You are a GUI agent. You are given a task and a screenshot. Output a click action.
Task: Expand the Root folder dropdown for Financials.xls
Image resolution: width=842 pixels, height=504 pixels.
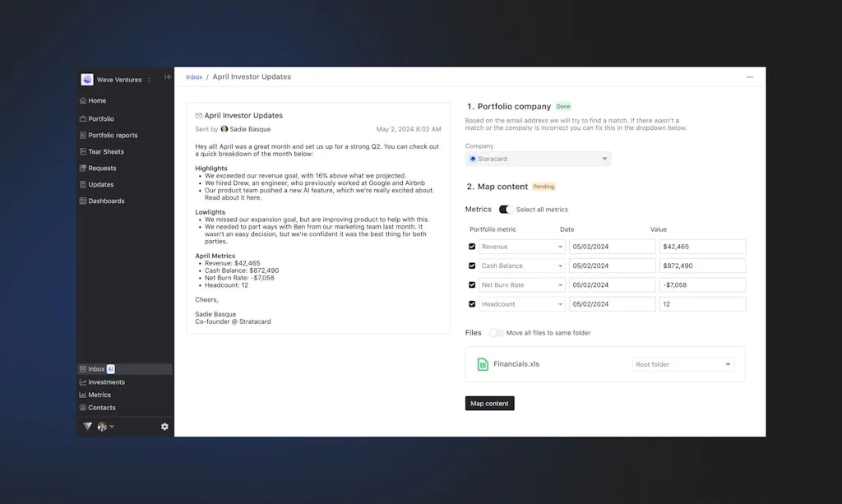[683, 363]
